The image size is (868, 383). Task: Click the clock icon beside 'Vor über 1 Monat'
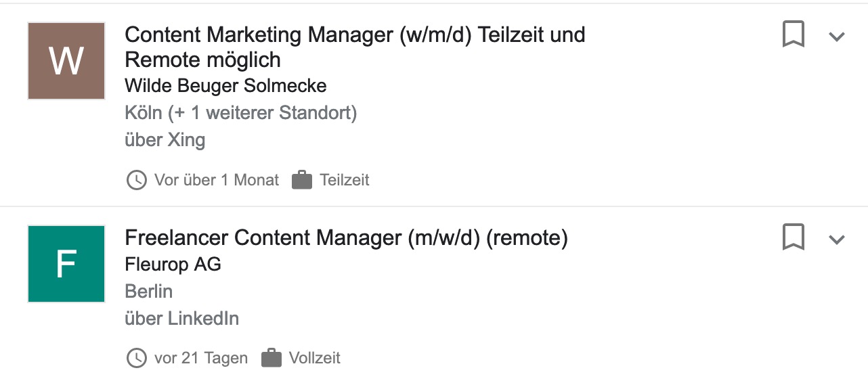tap(137, 180)
